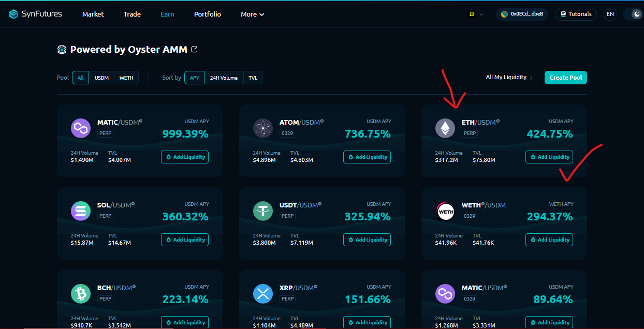
Task: Click the 294.37% WETH APY value
Action: point(550,217)
